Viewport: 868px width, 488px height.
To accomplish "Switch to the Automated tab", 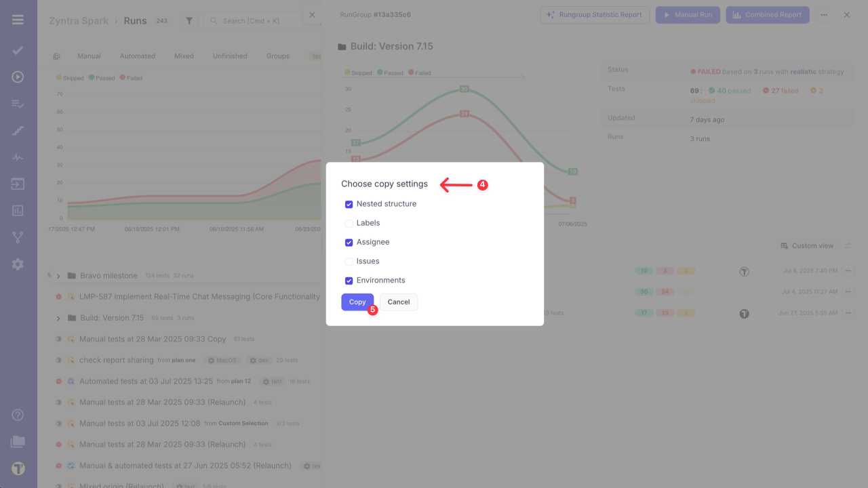I will click(137, 56).
